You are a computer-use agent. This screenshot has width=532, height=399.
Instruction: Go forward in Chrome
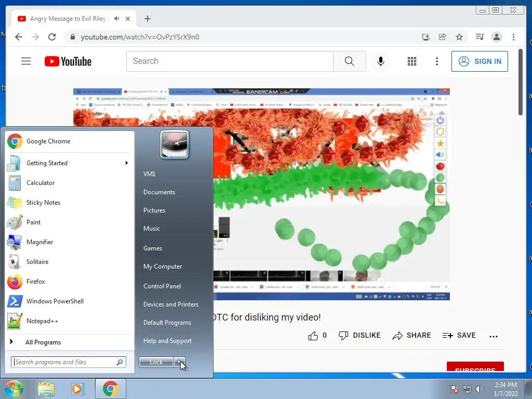click(35, 37)
